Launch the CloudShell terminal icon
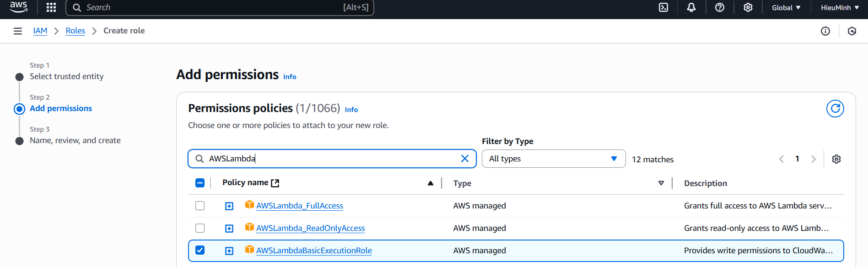The width and height of the screenshot is (868, 267). 663,7
